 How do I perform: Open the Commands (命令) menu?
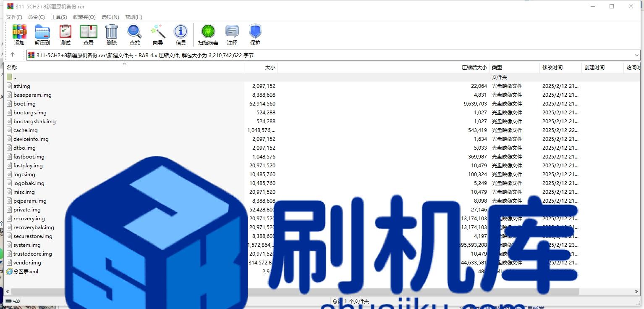[x=37, y=17]
